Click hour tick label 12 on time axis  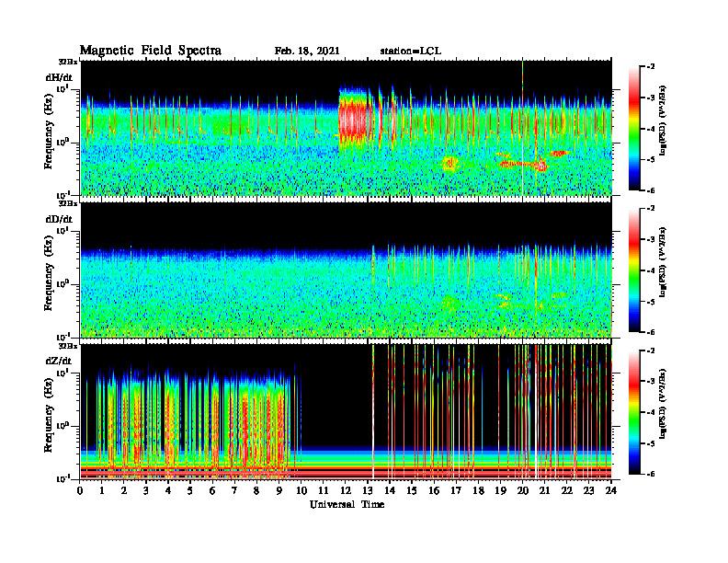[x=346, y=490]
